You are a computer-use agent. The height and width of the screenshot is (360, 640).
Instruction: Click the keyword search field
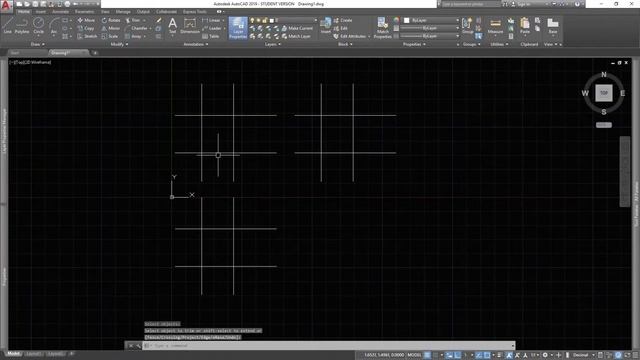470,4
